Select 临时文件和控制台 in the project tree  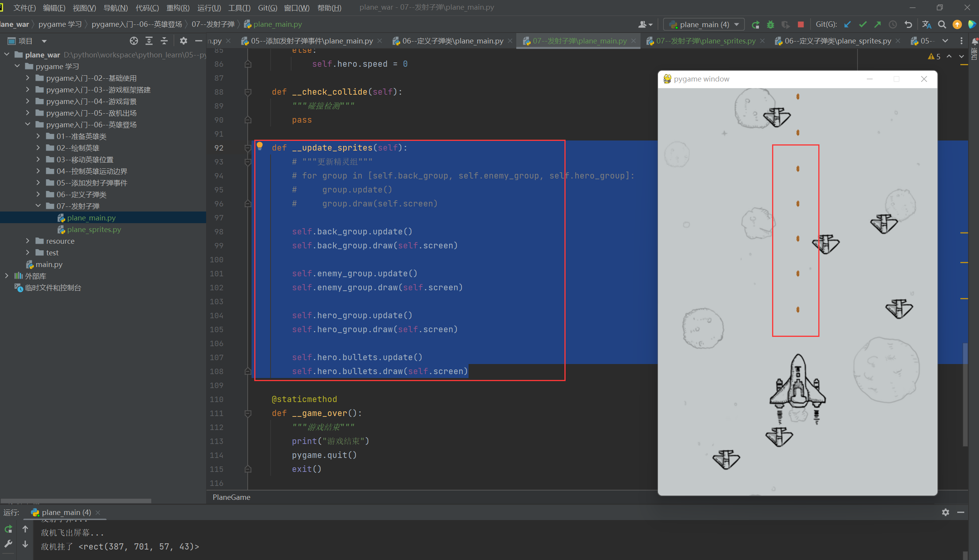[53, 288]
